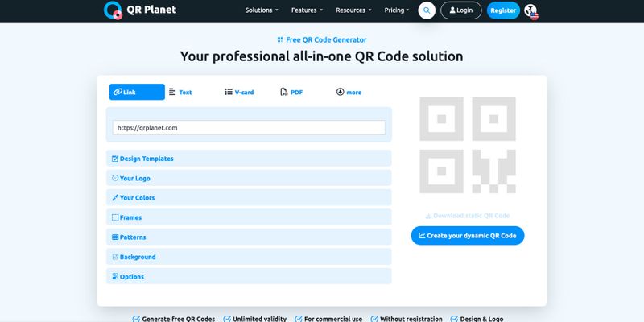Open the Features dropdown menu
This screenshot has width=644, height=322.
point(308,10)
